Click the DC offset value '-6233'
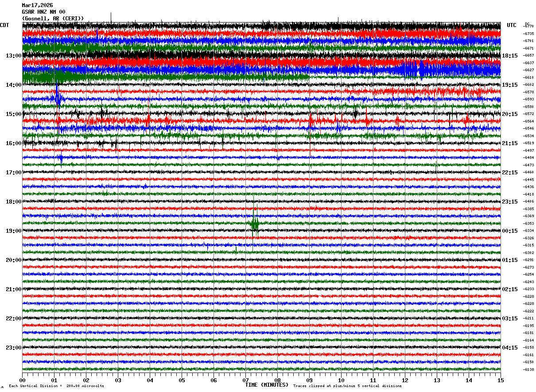Image resolution: width=536 pixels, height=392 pixels. pyautogui.click(x=529, y=289)
